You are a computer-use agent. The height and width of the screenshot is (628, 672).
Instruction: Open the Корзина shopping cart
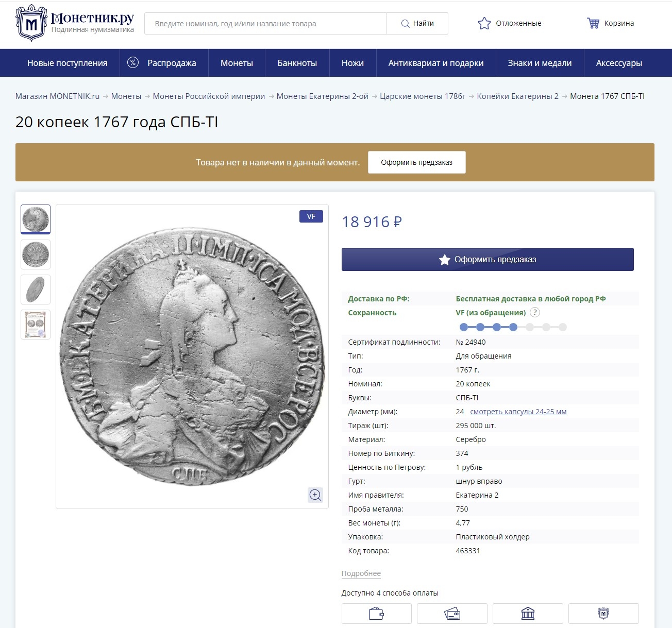pos(593,23)
